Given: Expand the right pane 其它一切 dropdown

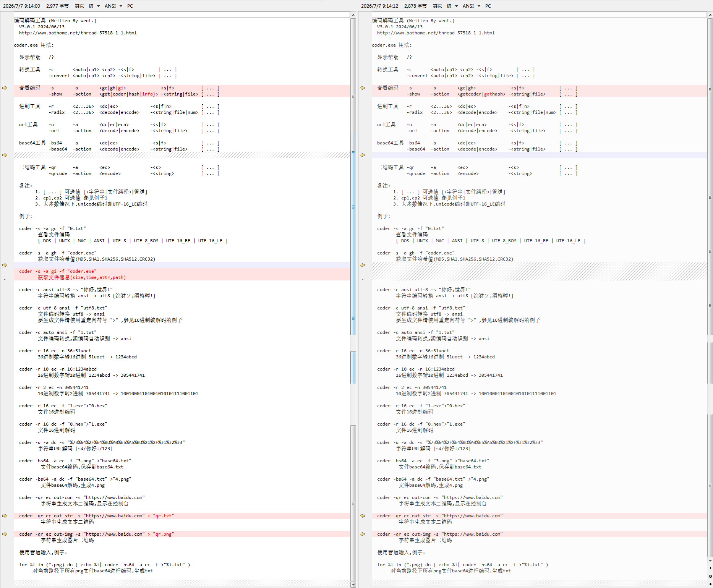Looking at the screenshot, I should 445,6.
